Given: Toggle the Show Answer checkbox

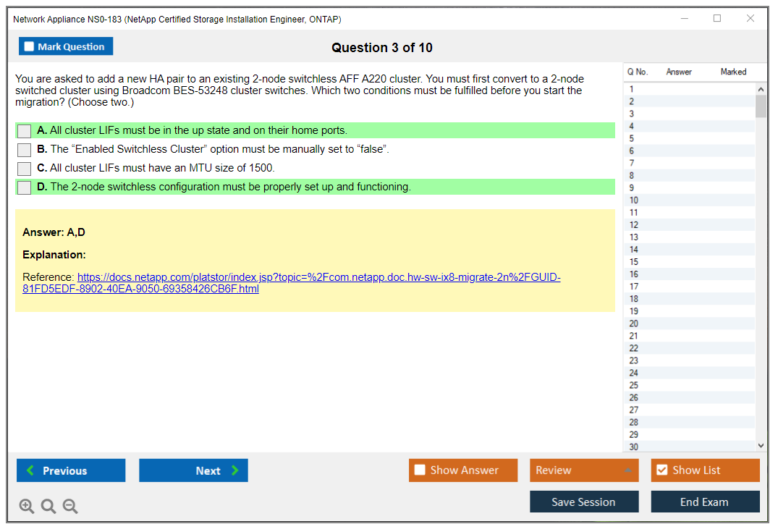Looking at the screenshot, I should pyautogui.click(x=420, y=470).
